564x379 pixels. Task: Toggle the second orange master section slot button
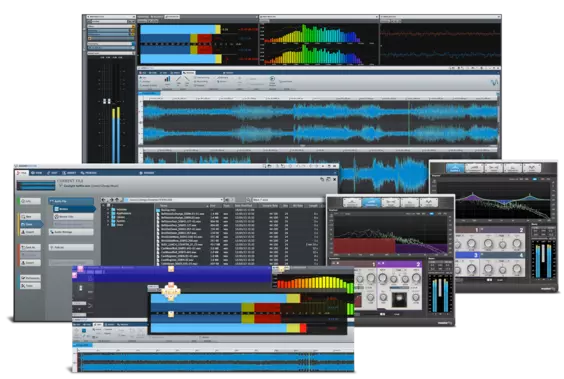[132, 32]
